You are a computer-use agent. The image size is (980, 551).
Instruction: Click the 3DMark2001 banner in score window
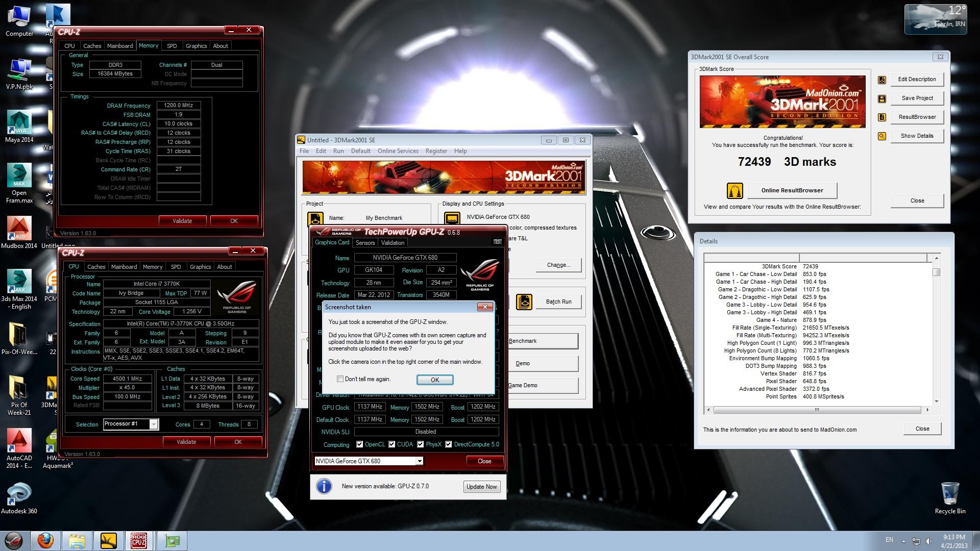click(782, 102)
